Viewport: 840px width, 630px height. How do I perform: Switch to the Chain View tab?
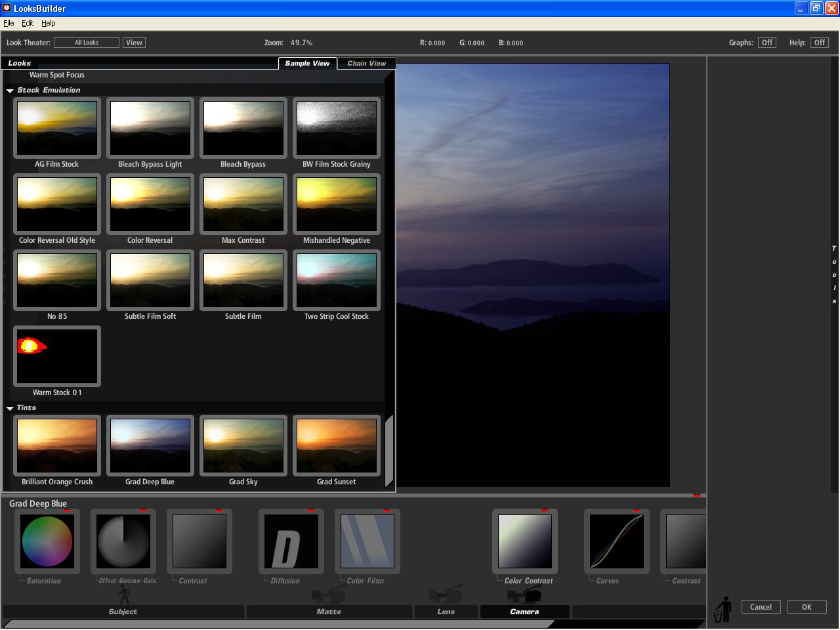(x=366, y=63)
